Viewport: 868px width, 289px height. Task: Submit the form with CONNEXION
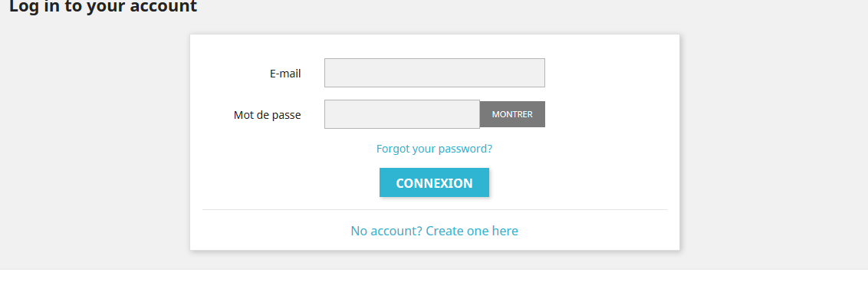click(x=434, y=182)
